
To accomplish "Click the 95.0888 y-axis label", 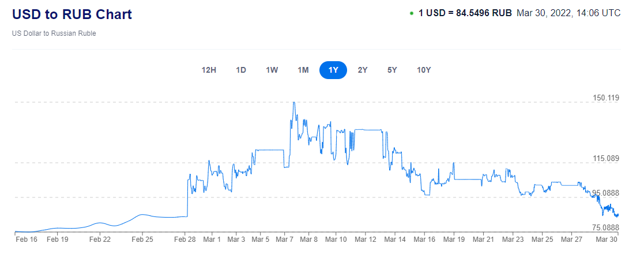I will tap(606, 193).
